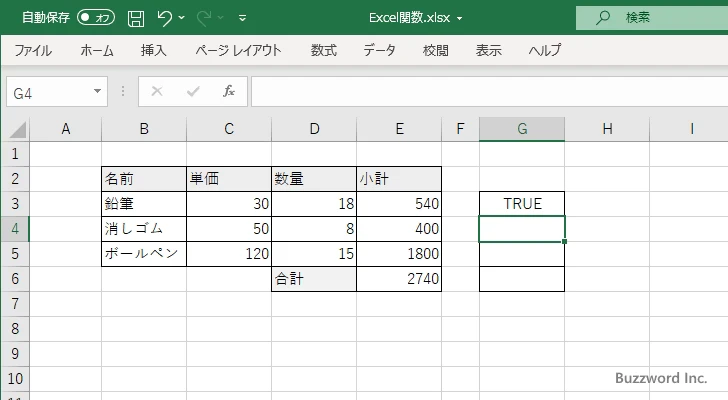Image resolution: width=728 pixels, height=400 pixels.
Task: Click the Save floppy disk icon
Action: coord(136,18)
